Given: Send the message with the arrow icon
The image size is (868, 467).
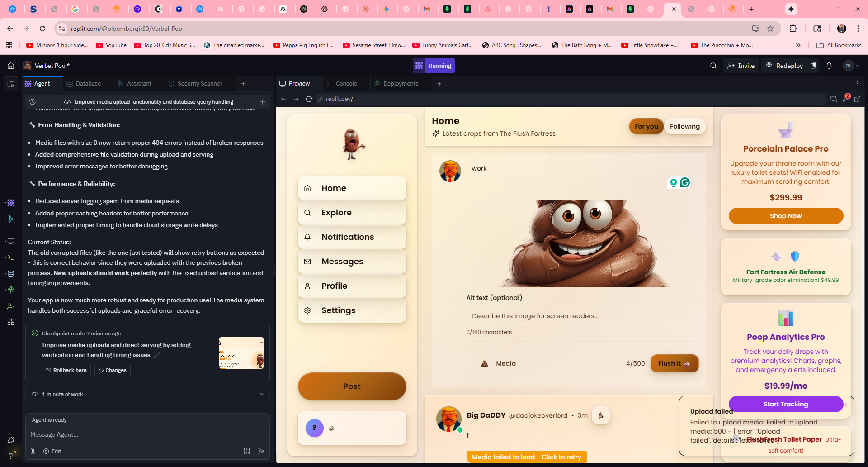Looking at the screenshot, I should click(261, 451).
